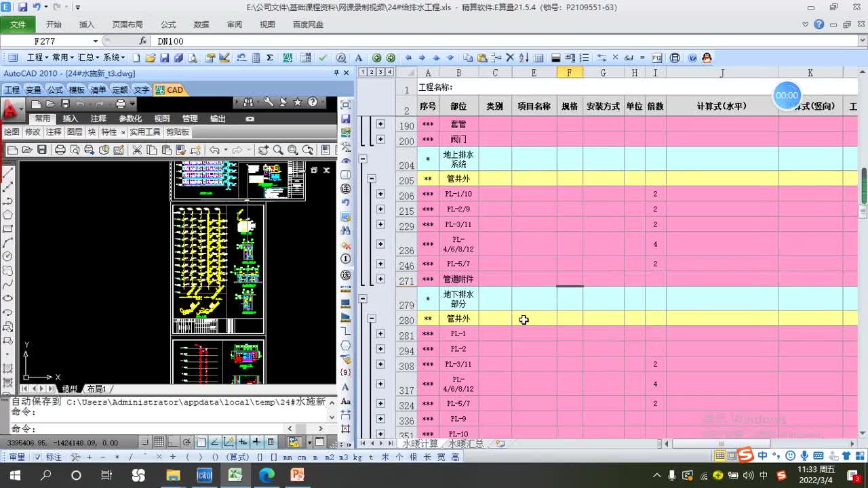Screen dimensions: 868x488
Task: Click the pan hand icon in AutoCAD toolbar
Action: tap(264, 150)
